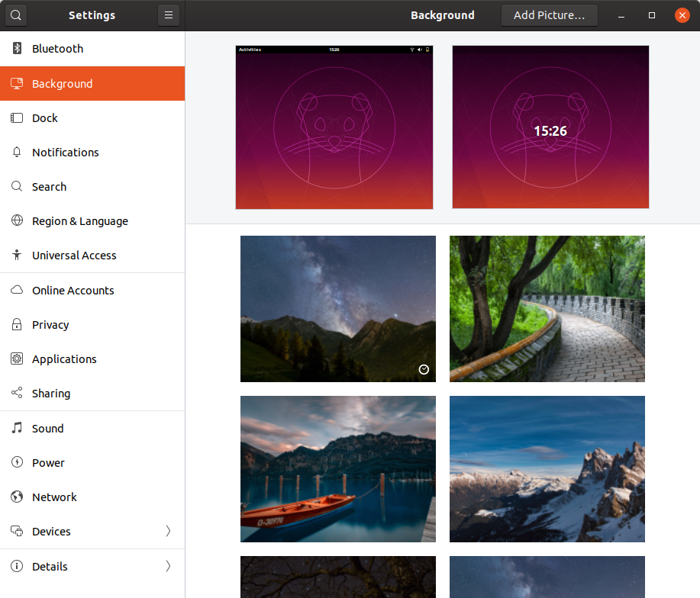The height and width of the screenshot is (598, 700).
Task: Open Power settings
Action: click(92, 462)
